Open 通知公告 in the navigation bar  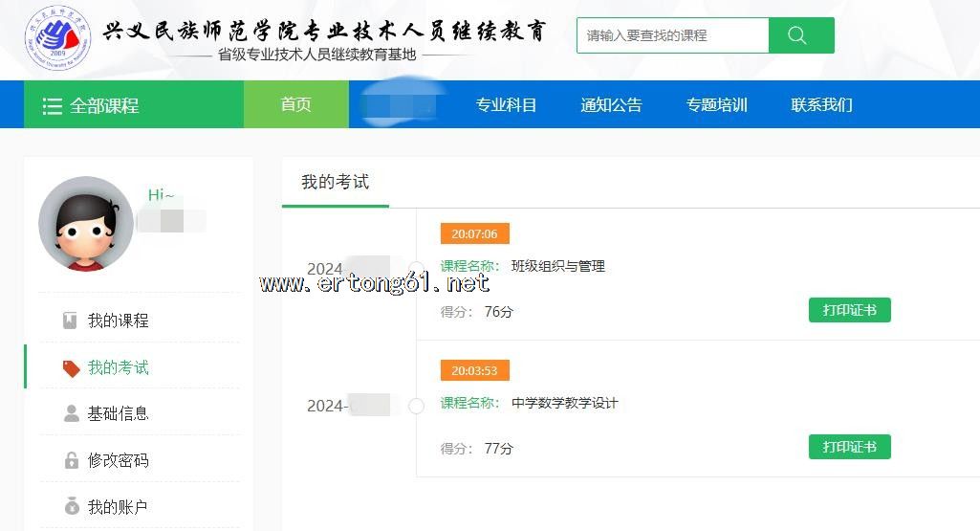tap(611, 105)
